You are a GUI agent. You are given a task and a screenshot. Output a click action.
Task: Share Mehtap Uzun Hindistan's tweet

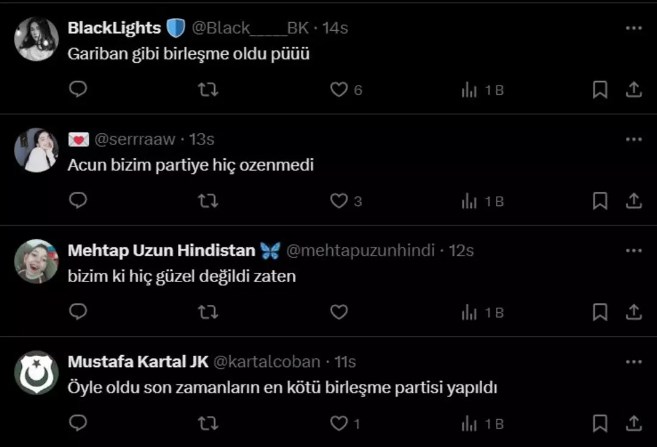633,312
